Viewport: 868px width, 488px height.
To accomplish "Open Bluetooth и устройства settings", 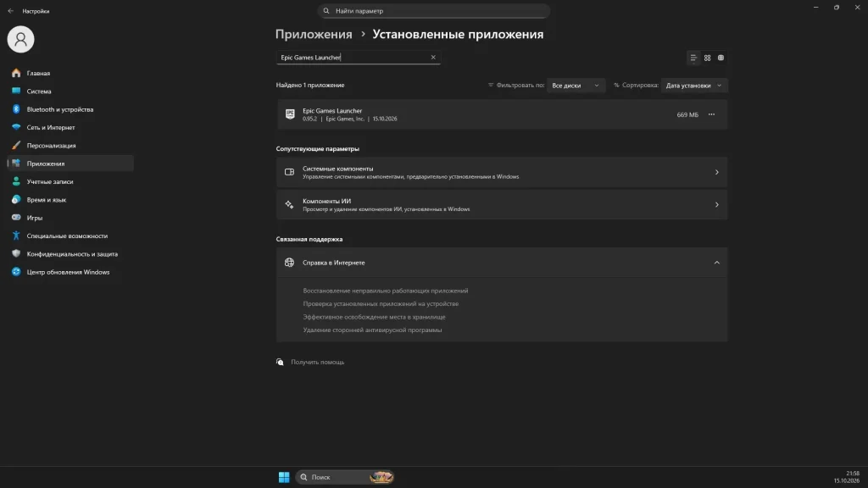I will click(70, 109).
